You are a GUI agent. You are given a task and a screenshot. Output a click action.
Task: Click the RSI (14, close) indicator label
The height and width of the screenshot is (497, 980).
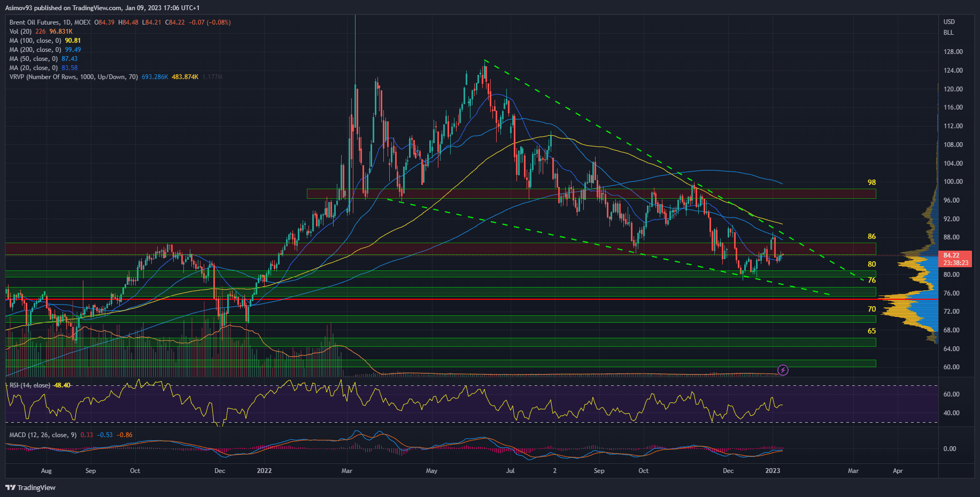(30, 385)
